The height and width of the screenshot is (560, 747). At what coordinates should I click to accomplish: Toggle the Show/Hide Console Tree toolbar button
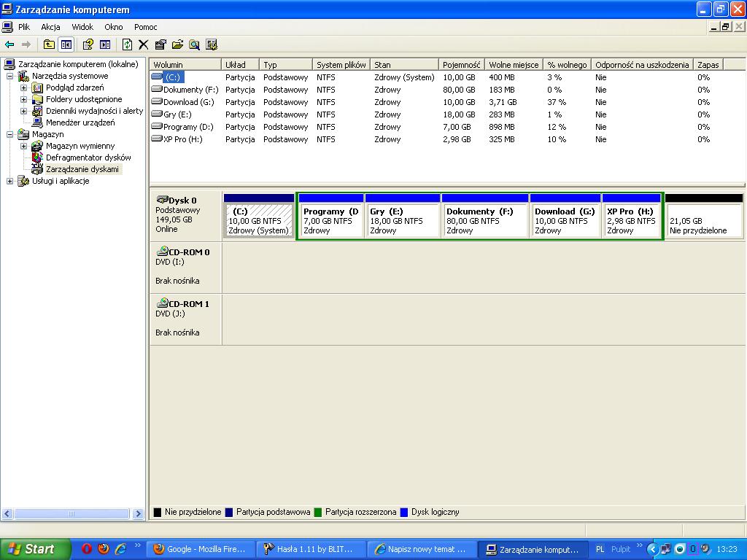tap(66, 44)
